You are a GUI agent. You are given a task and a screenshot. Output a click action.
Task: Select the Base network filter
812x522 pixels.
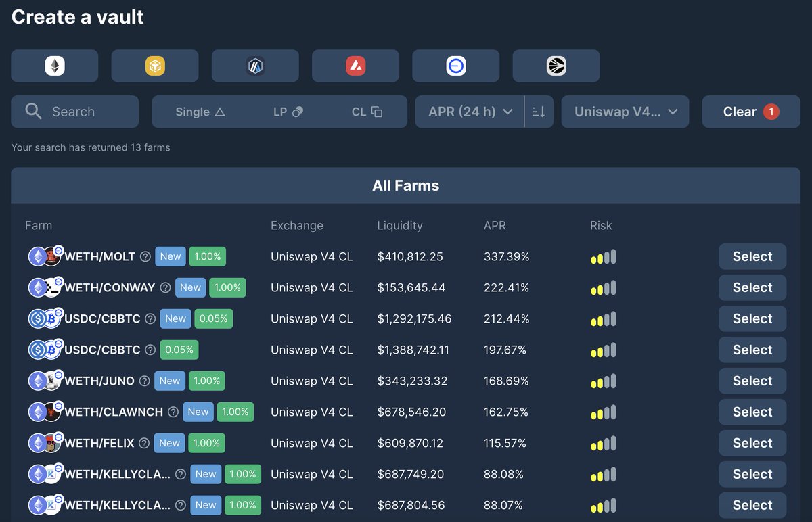click(456, 66)
